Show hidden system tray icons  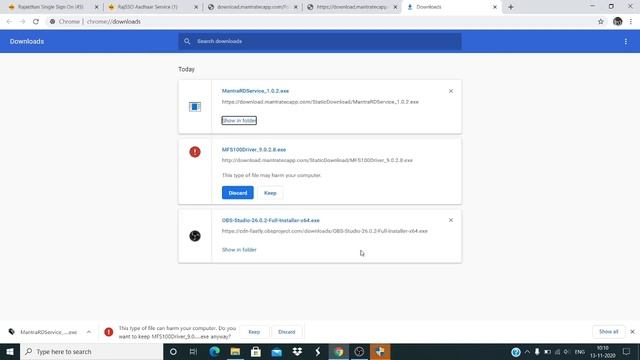[x=527, y=351]
